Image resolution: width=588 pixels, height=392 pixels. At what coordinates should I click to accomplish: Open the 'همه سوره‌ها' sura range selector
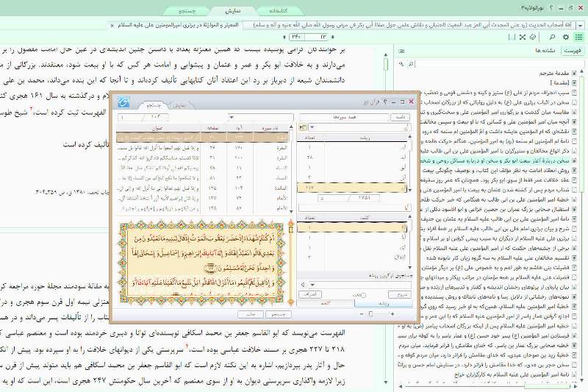coord(344,118)
